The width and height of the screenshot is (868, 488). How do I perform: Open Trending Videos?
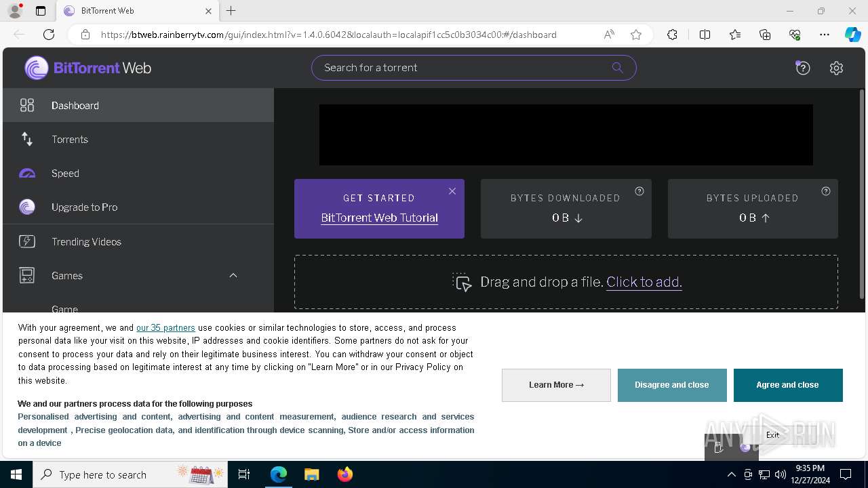138,241
